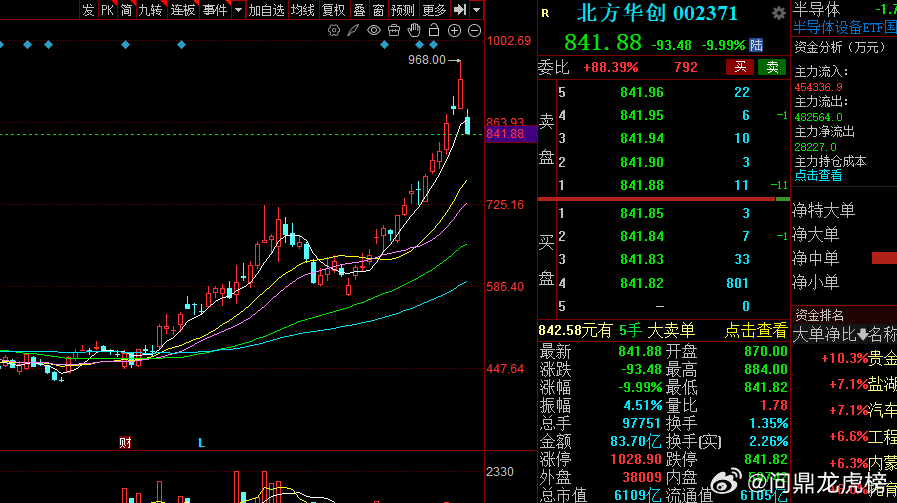Viewport: 897px width, 503px height.
Task: Click the R badge beside stock name
Action: point(545,13)
